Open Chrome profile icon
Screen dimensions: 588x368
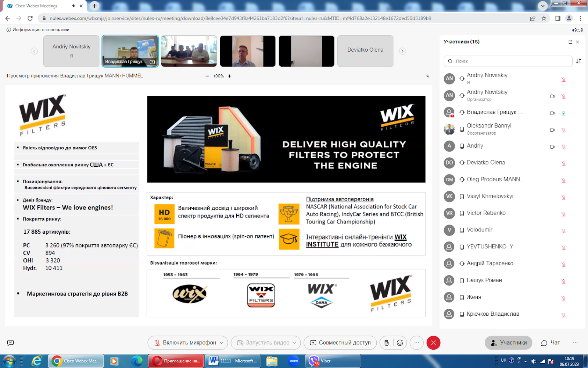pos(569,18)
